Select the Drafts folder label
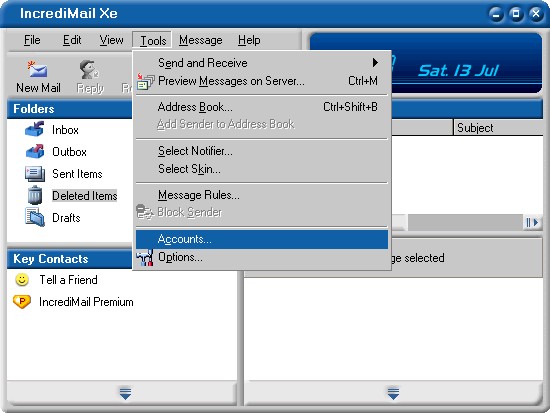550x413 pixels. [x=66, y=218]
